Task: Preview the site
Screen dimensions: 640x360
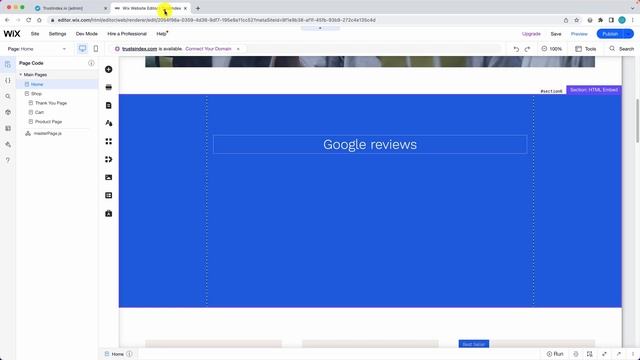Action: coord(579,34)
